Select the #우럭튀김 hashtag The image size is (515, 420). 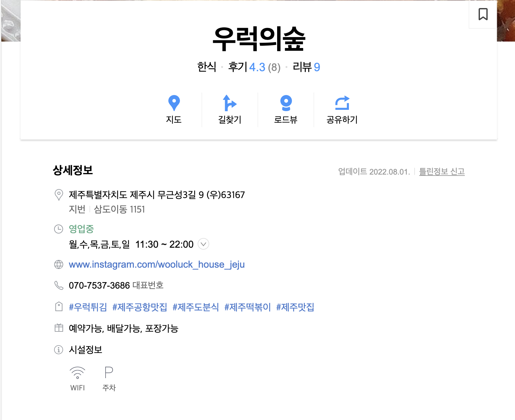pyautogui.click(x=88, y=307)
